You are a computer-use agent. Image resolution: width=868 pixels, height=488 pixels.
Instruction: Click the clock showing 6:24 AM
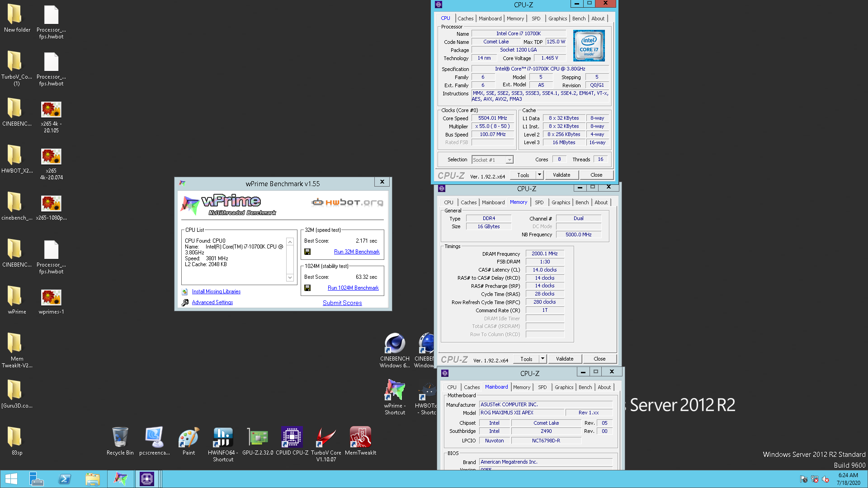click(848, 475)
